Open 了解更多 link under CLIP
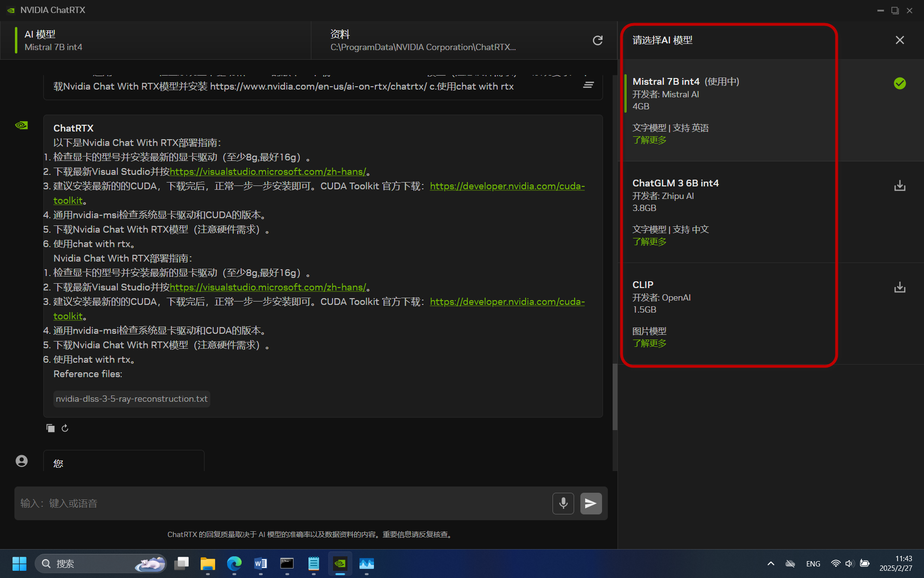Screen dimensions: 924x578 tap(649, 343)
